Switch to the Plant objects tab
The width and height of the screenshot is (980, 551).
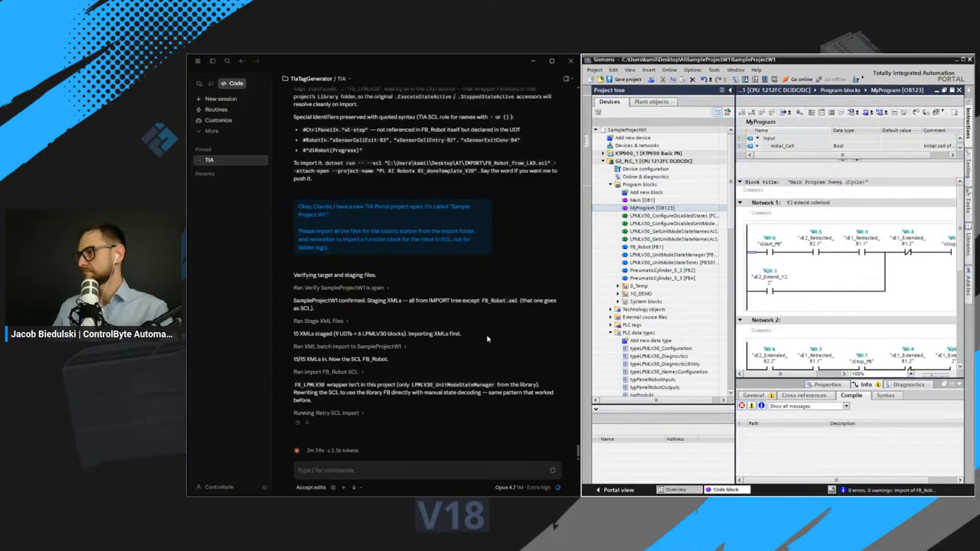651,102
